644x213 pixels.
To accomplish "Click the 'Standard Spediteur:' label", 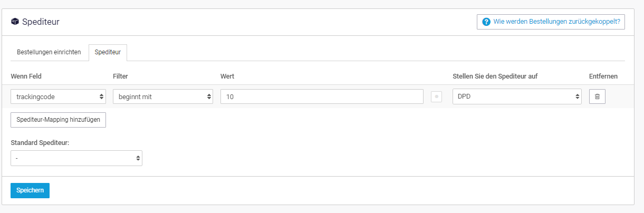I will (40, 142).
